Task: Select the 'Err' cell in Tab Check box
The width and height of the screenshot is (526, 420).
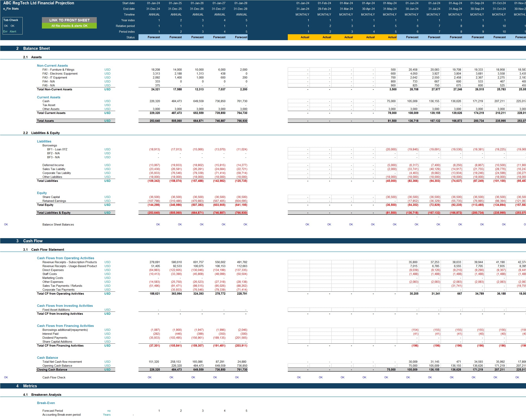Action: click(5, 31)
